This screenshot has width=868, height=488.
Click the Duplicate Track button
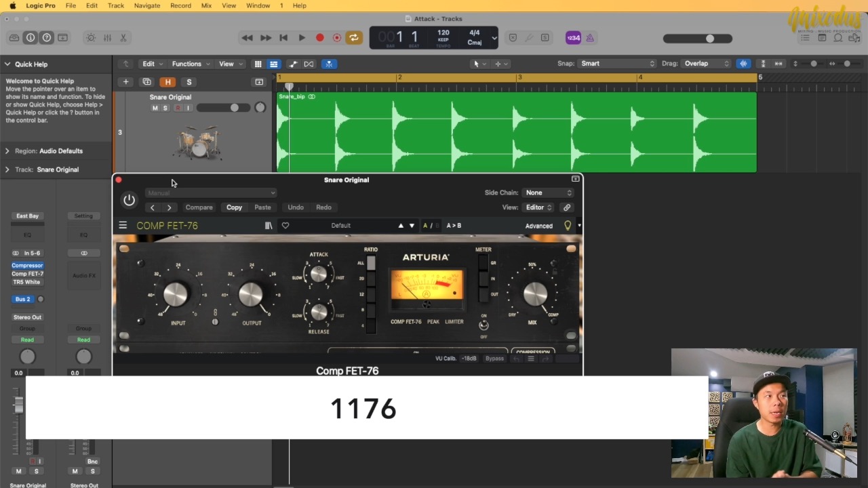[x=146, y=82]
